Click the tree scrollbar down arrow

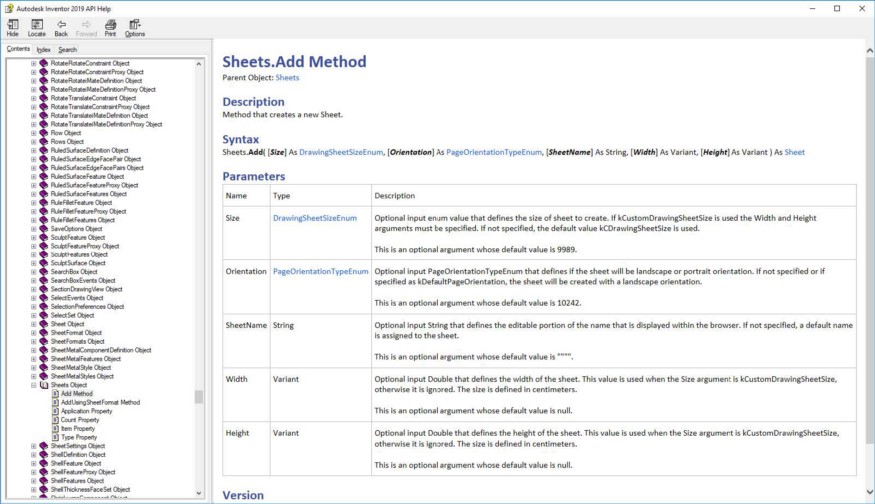tap(199, 493)
